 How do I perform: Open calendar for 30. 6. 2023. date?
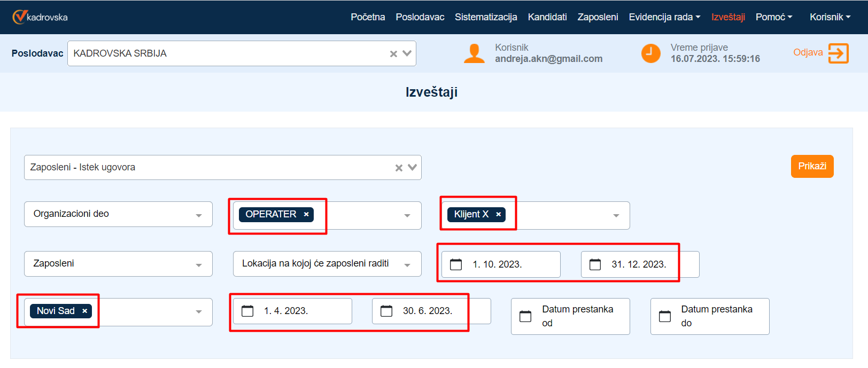(x=386, y=311)
